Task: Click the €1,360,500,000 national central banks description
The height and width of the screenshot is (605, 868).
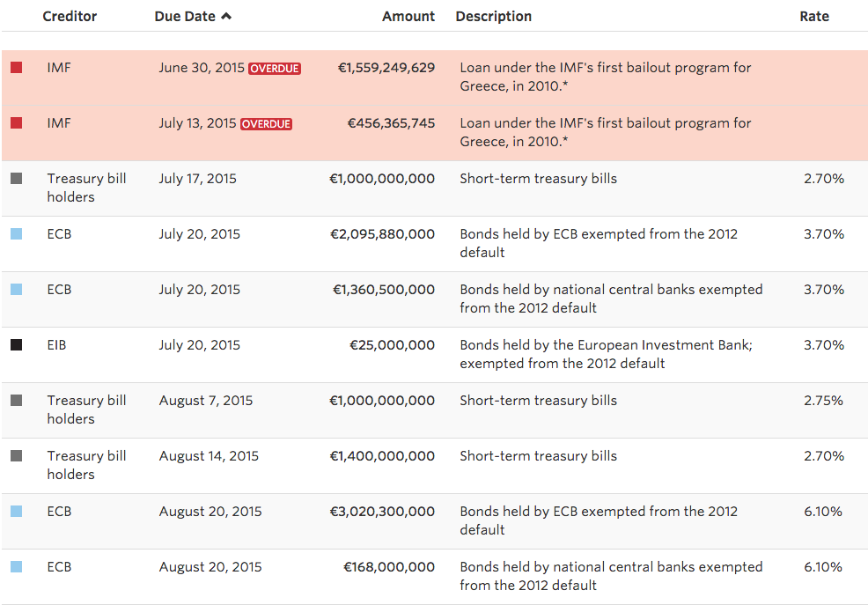Action: coord(611,299)
